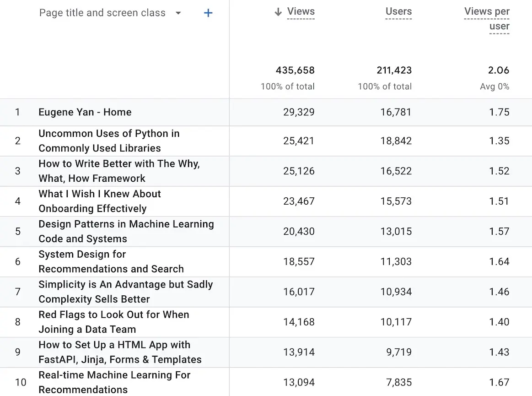Select the views value 13,094

point(299,382)
